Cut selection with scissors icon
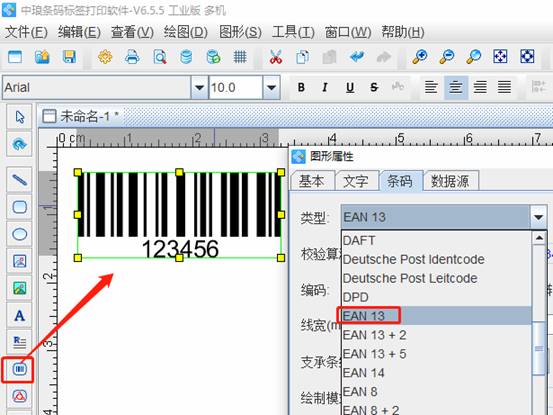Image resolution: width=553 pixels, height=415 pixels. coord(276,57)
